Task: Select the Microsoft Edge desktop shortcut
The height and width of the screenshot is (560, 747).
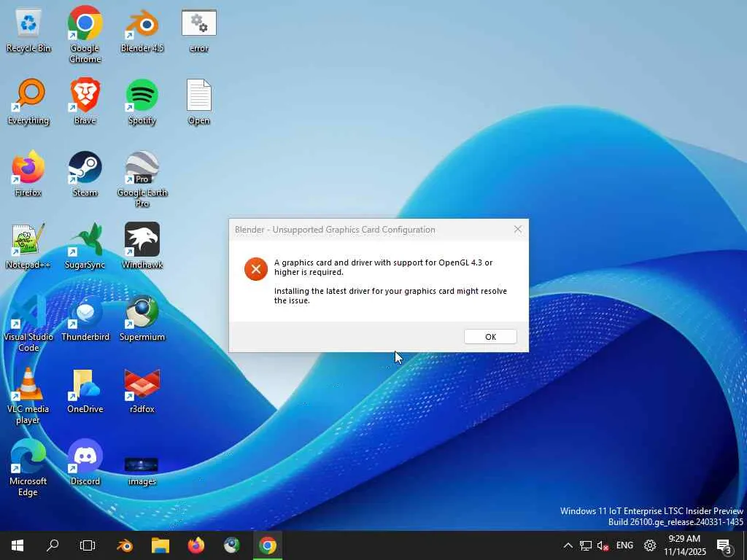Action: point(28,469)
